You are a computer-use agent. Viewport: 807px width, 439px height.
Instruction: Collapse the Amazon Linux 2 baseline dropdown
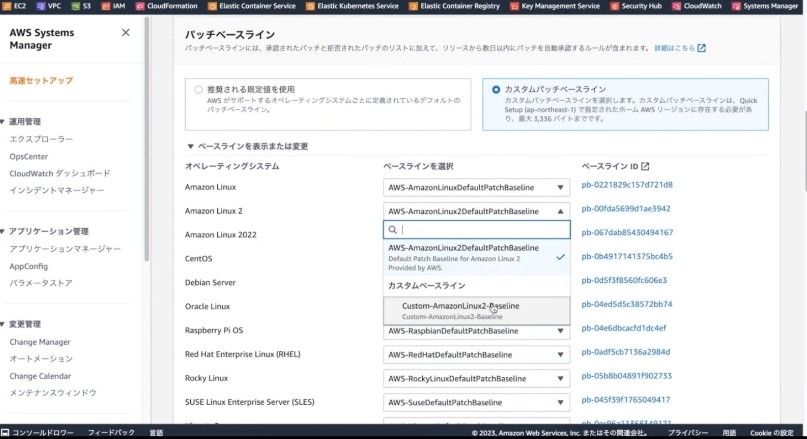[477, 211]
